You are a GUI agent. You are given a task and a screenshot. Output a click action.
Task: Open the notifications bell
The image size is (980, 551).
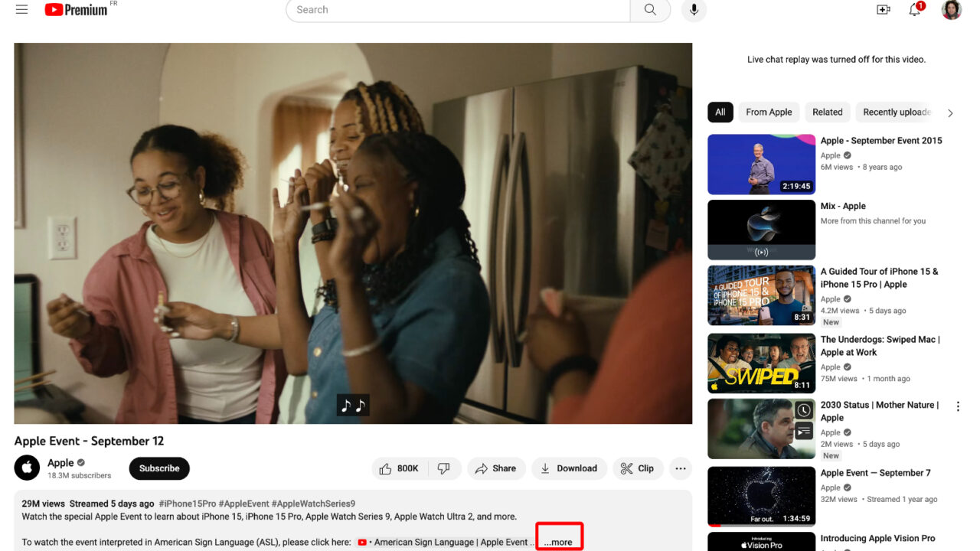[914, 10]
